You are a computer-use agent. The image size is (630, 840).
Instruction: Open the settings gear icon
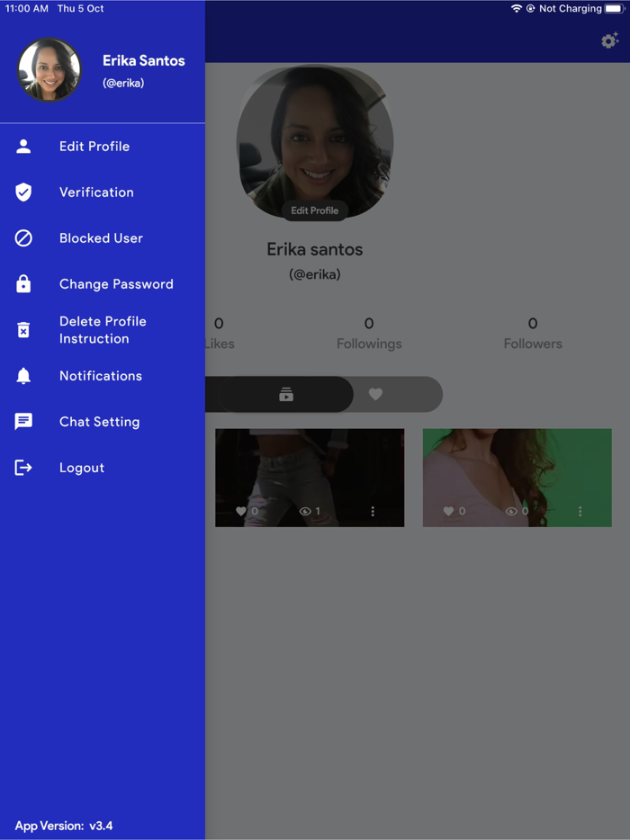pyautogui.click(x=609, y=40)
